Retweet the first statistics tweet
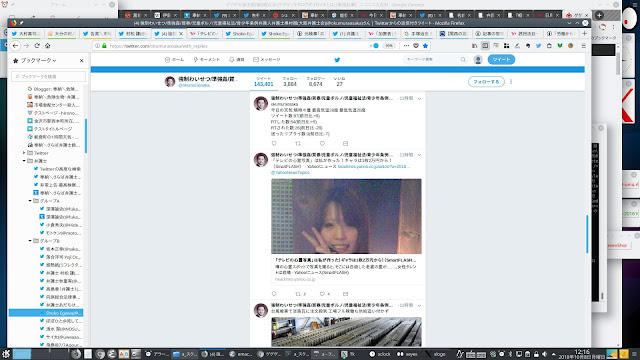The height and width of the screenshot is (360, 640). [298, 143]
